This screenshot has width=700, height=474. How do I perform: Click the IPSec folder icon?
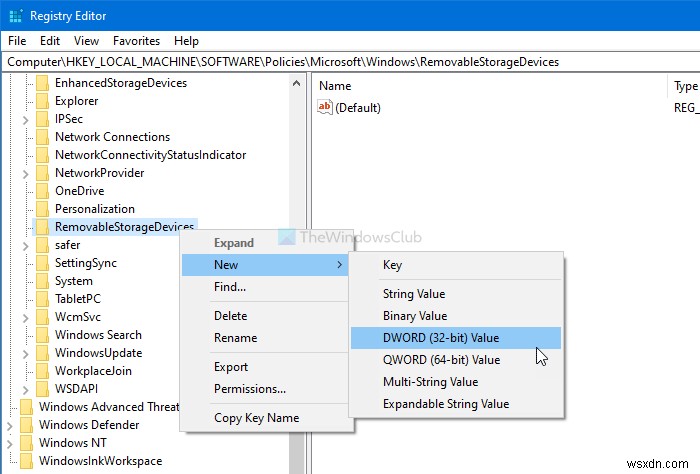[42, 119]
